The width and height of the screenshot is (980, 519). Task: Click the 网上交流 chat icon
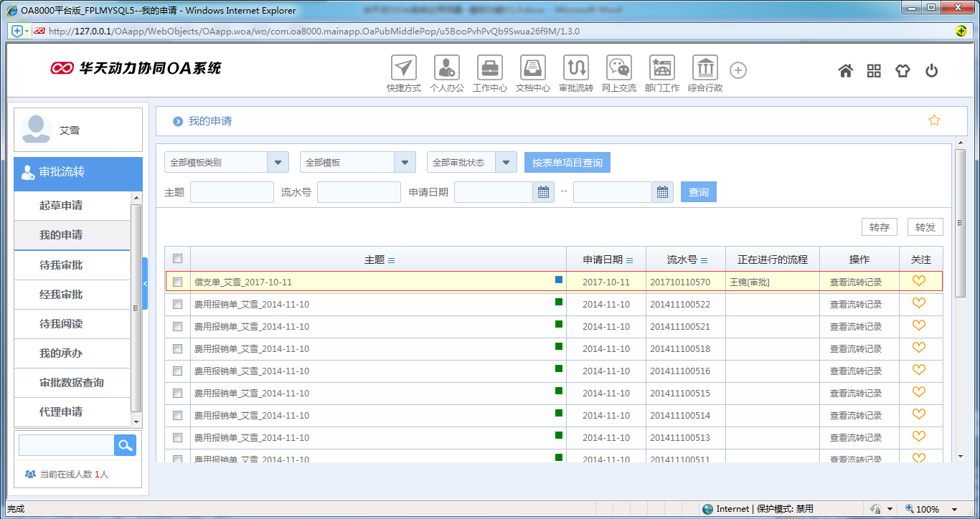[x=618, y=68]
